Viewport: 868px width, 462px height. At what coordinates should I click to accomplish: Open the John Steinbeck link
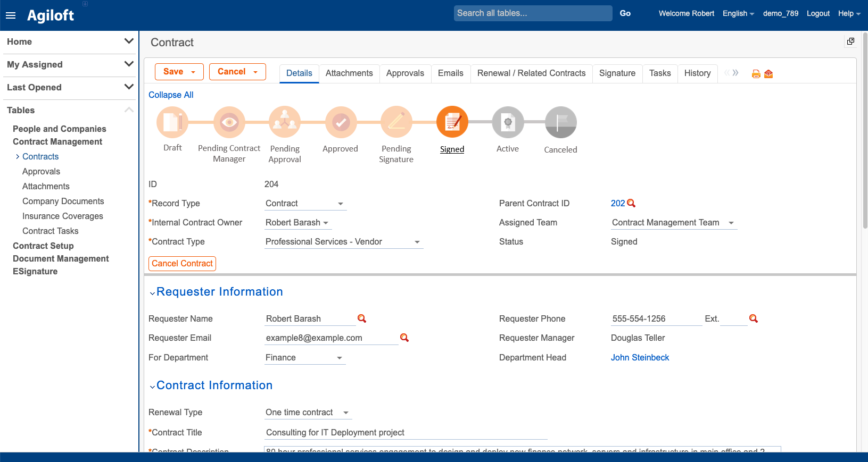(640, 358)
